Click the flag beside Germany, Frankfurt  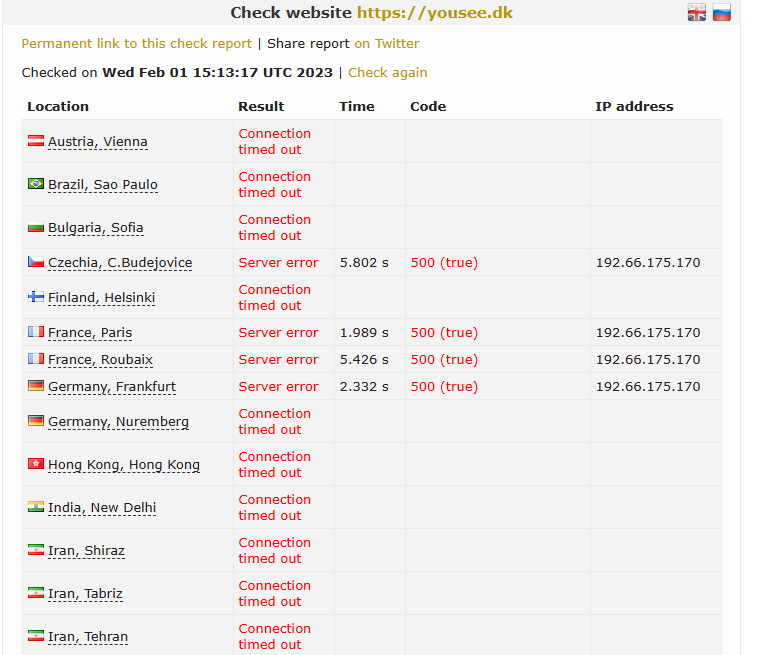coord(36,386)
